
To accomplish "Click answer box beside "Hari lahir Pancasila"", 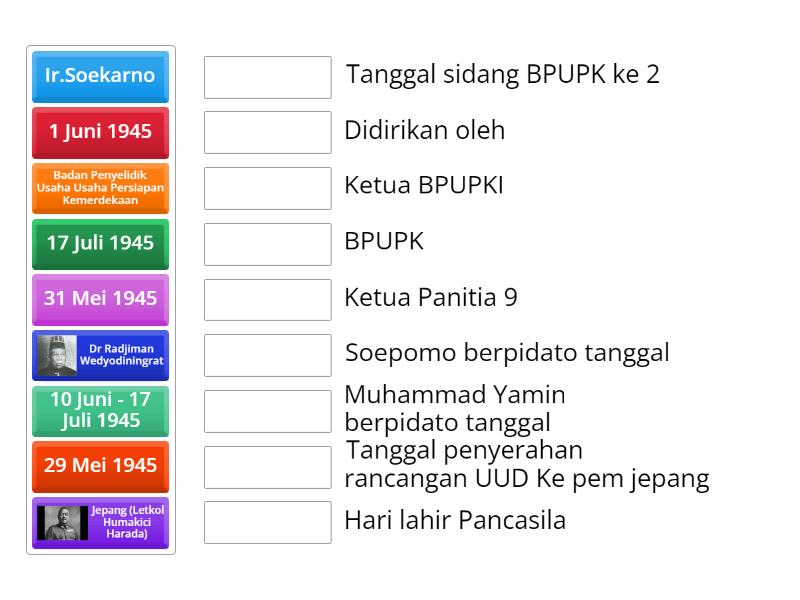I will click(266, 521).
